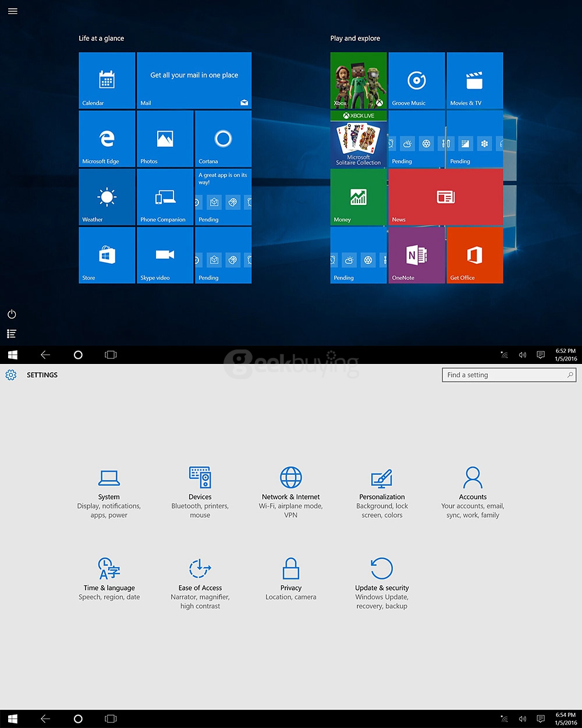Click the search magnifier in Find a setting

[570, 375]
